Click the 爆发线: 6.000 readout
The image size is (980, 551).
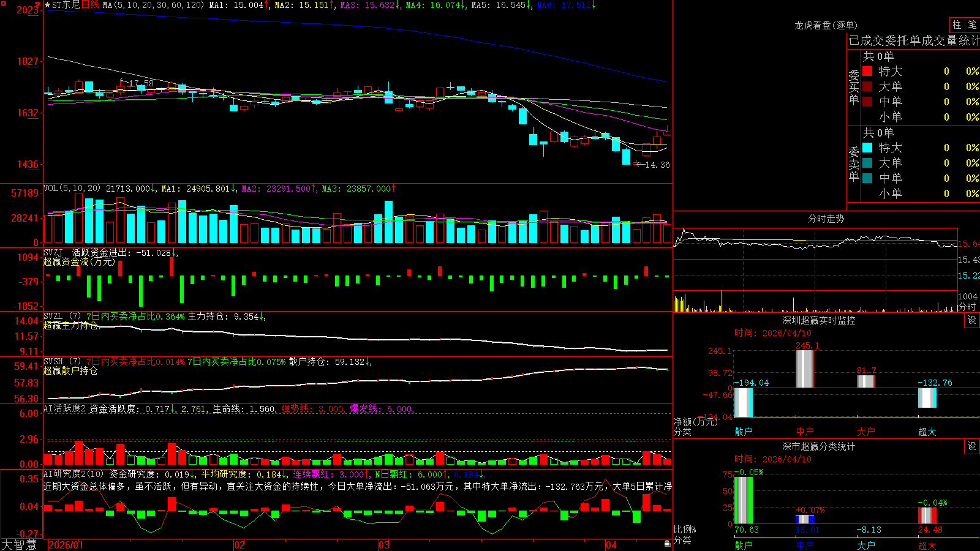[382, 409]
